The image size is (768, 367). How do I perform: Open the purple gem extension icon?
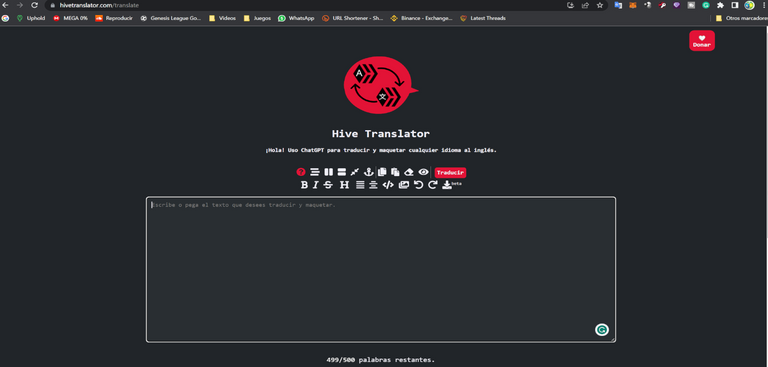click(x=676, y=5)
